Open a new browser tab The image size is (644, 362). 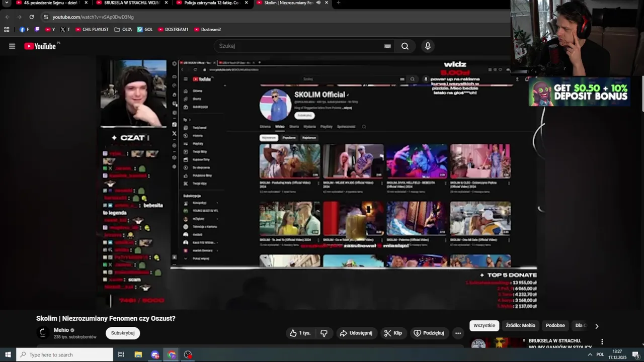[x=338, y=3]
